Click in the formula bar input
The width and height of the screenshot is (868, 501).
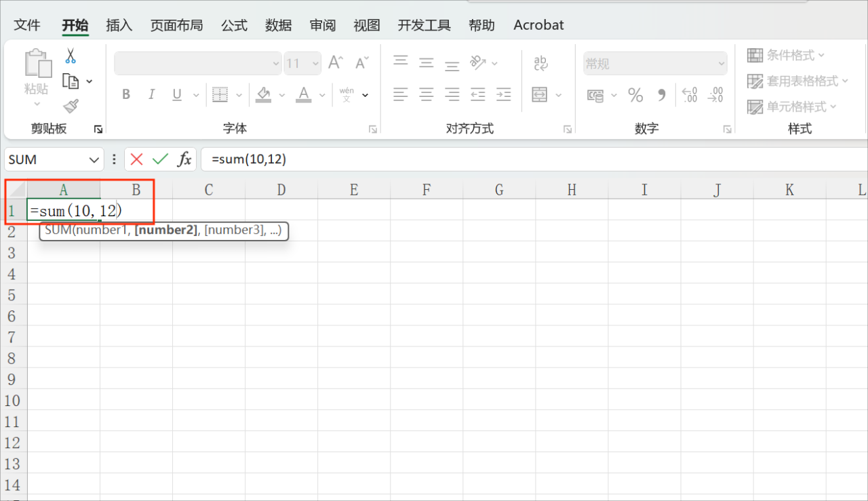click(x=534, y=159)
